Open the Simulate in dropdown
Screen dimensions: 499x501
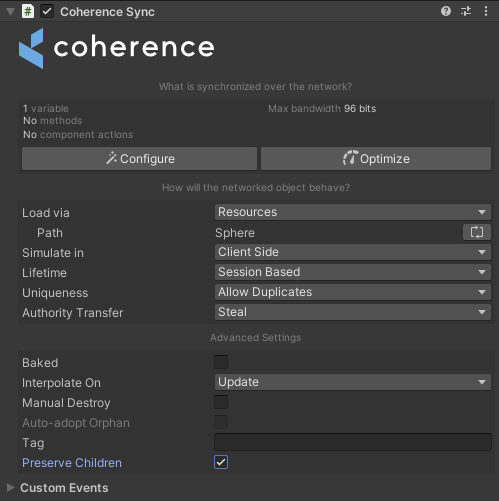(353, 252)
